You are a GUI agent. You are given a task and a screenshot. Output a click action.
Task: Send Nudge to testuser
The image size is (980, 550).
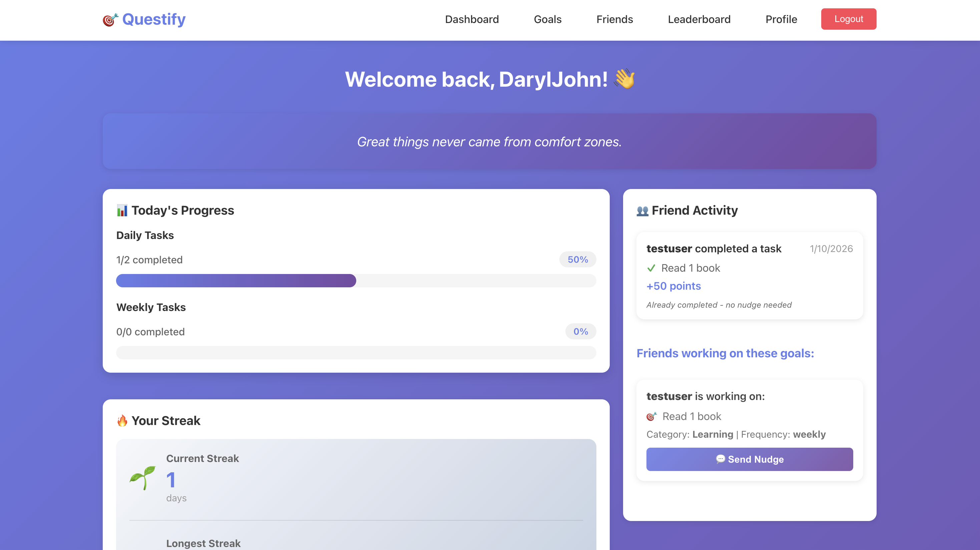click(x=750, y=459)
